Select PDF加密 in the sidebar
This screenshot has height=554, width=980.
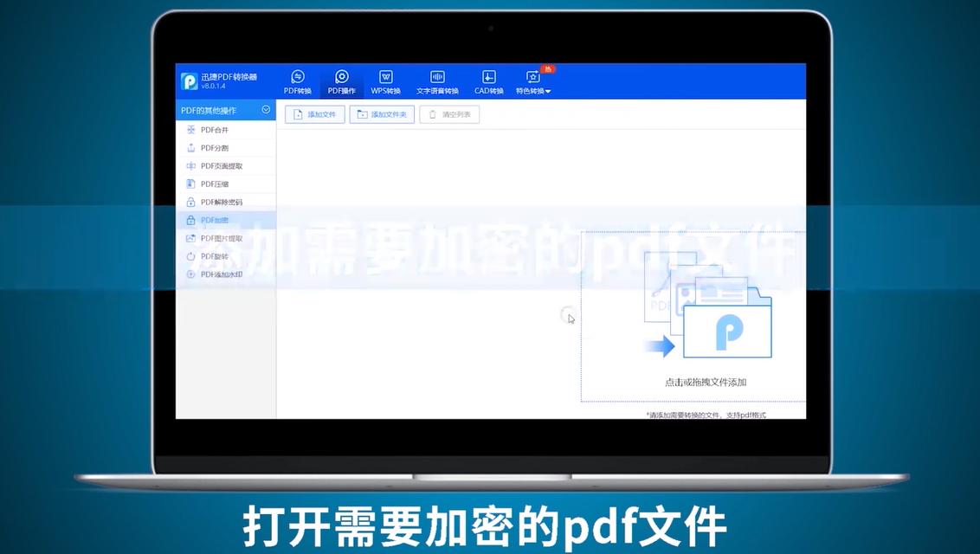coord(226,221)
